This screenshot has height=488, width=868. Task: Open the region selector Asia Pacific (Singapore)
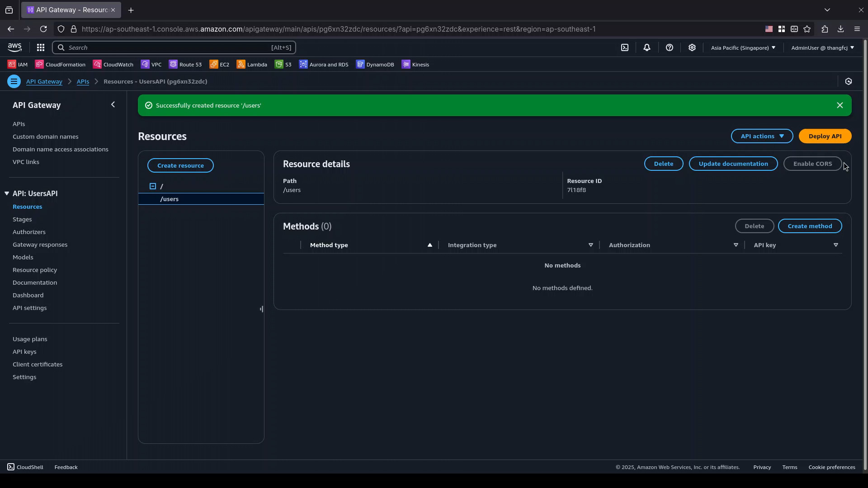[743, 47]
